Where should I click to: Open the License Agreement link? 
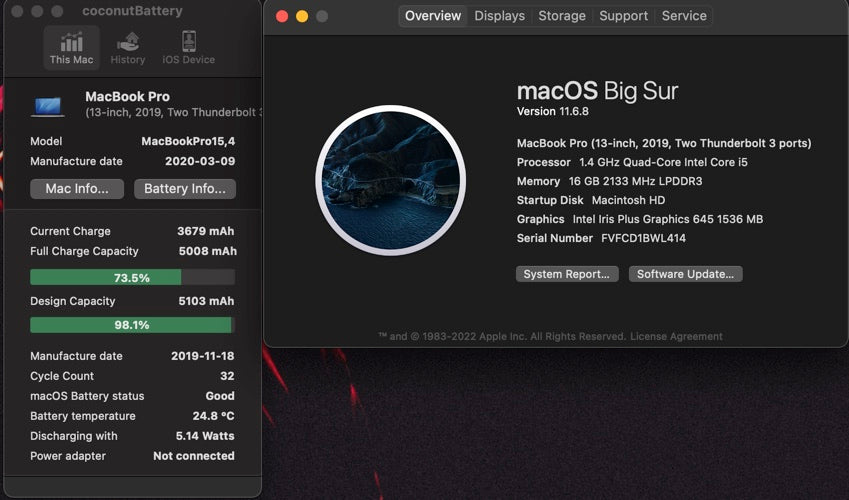pos(676,336)
